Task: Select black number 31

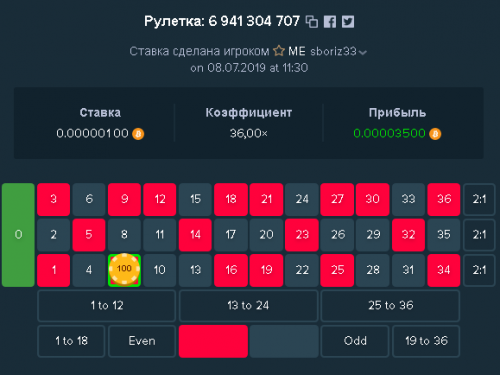Action: (x=408, y=270)
